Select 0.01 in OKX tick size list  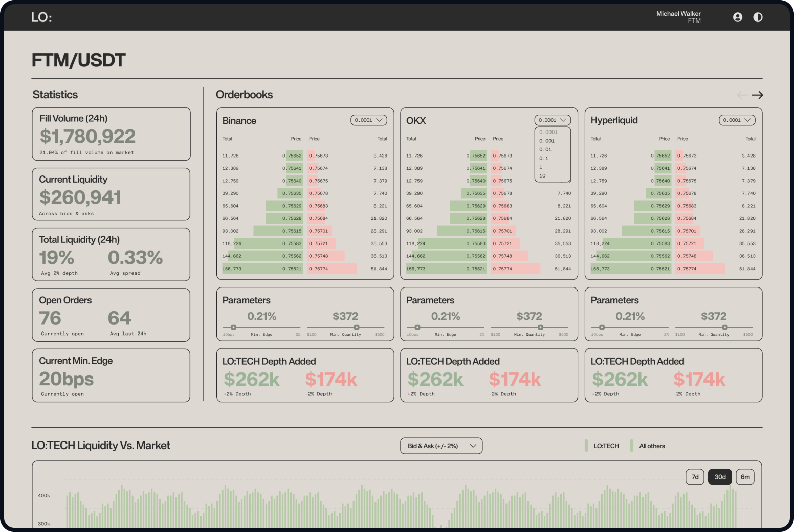(x=545, y=149)
